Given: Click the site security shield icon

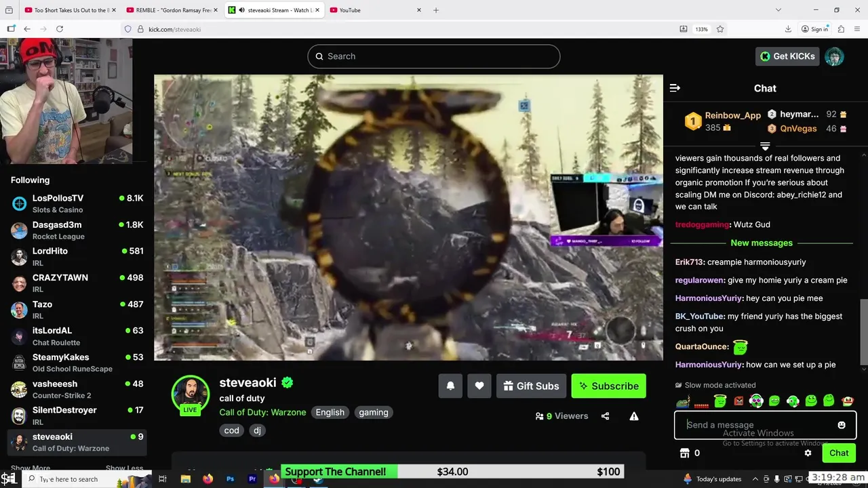Looking at the screenshot, I should coord(127,29).
